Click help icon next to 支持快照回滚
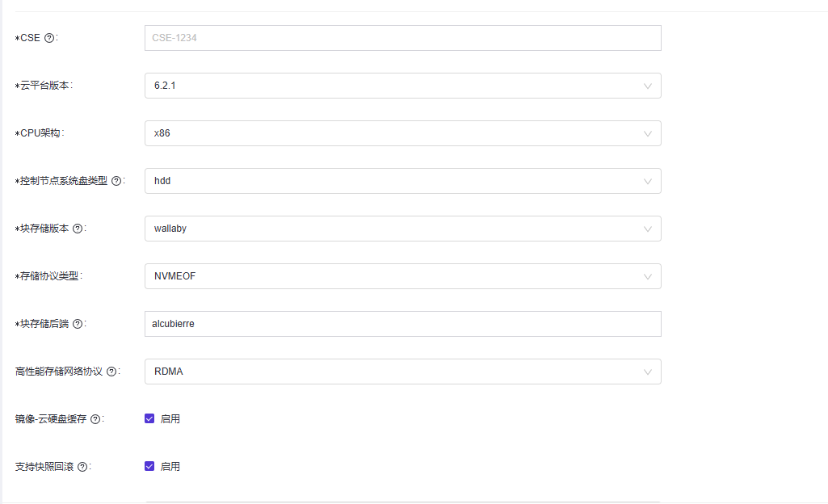Screen dimensions: 828x504 pyautogui.click(x=82, y=467)
